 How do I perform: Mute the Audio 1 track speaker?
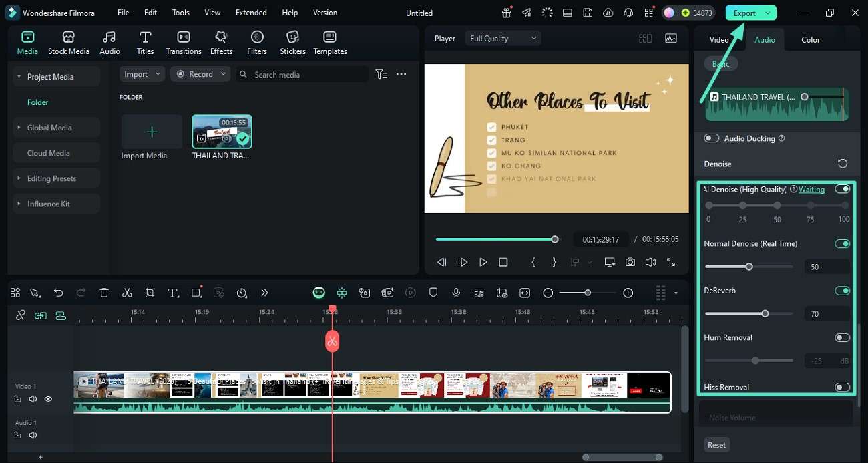(33, 435)
